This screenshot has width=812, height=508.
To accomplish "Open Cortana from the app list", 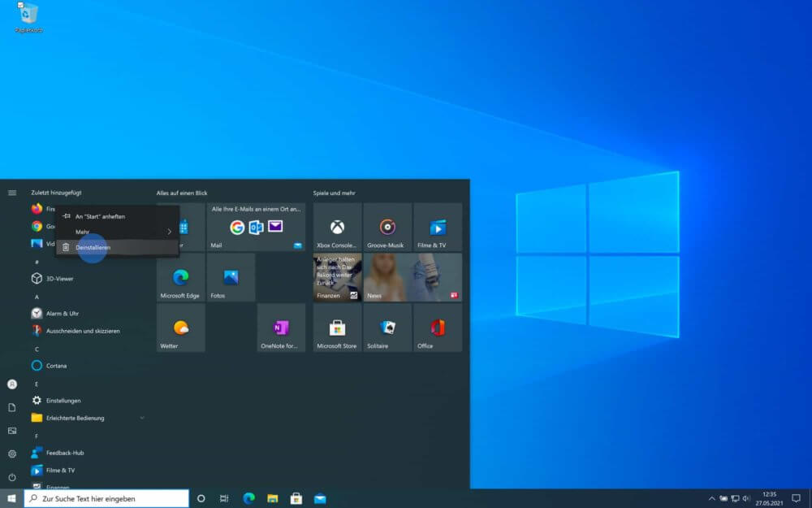I will [x=57, y=366].
